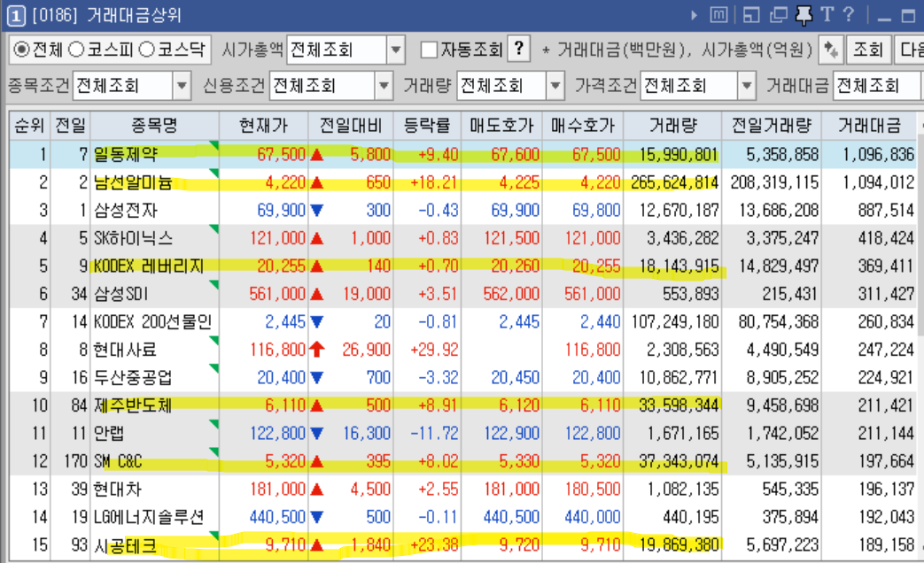Click blue down triangle in LG에너지솔루션 row
The width and height of the screenshot is (924, 563).
[x=316, y=517]
